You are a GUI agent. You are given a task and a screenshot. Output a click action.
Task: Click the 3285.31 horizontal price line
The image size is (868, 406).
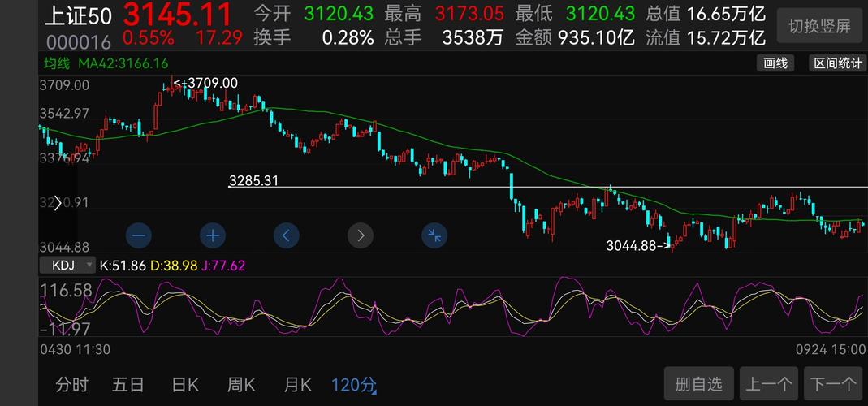[x=548, y=188]
